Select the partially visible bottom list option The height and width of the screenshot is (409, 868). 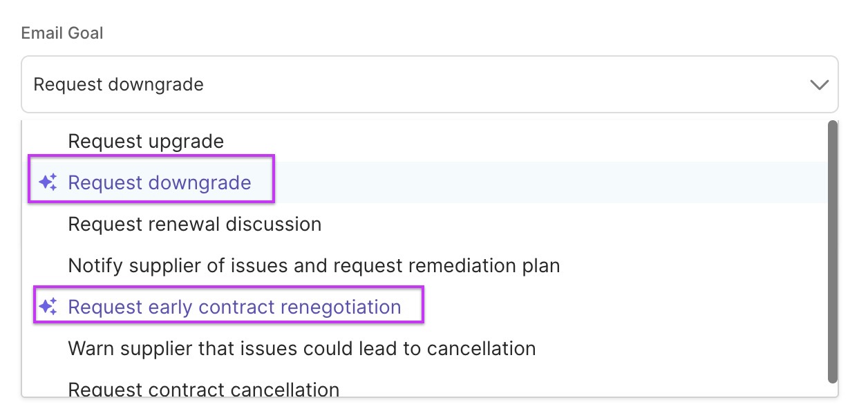click(203, 389)
